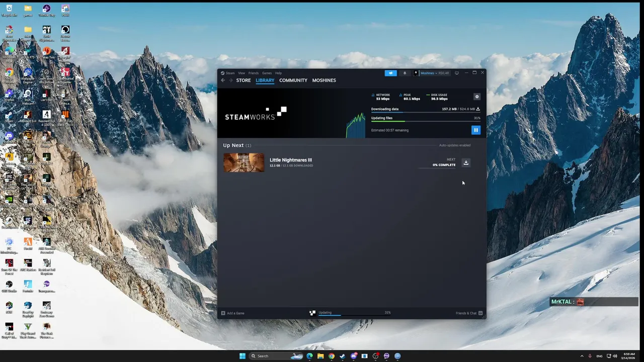This screenshot has height=362, width=644.
Task: Select Resident Evil 4 (2005) desktop shortcut
Action: click(46, 118)
